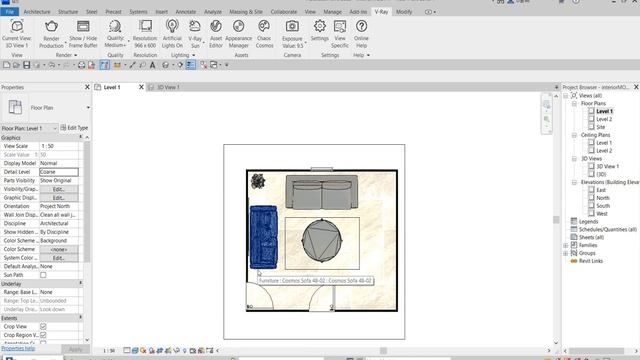
Task: Click the Save icon in quick access toolbar
Action: [x=27, y=65]
